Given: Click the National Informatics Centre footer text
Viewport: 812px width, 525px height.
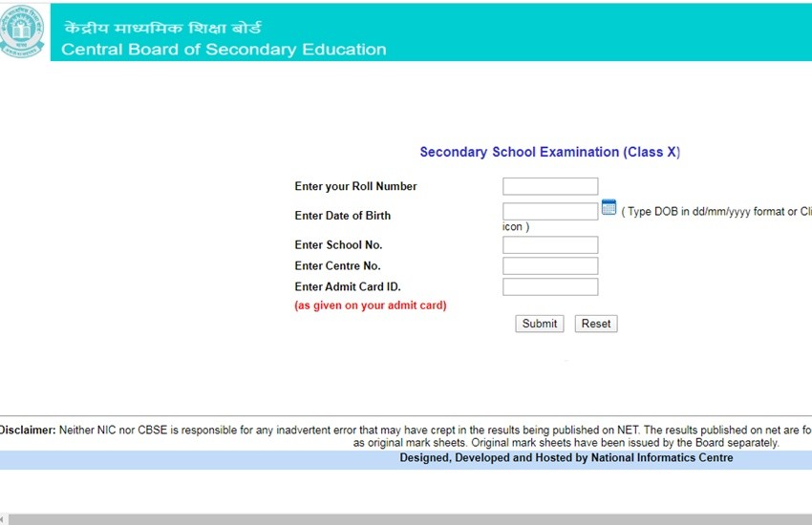Looking at the screenshot, I should [x=566, y=458].
